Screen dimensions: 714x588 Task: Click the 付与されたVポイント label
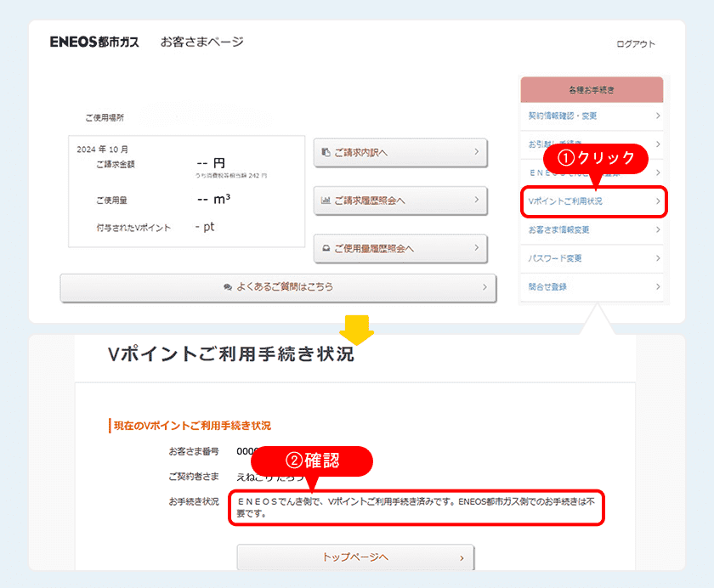133,228
